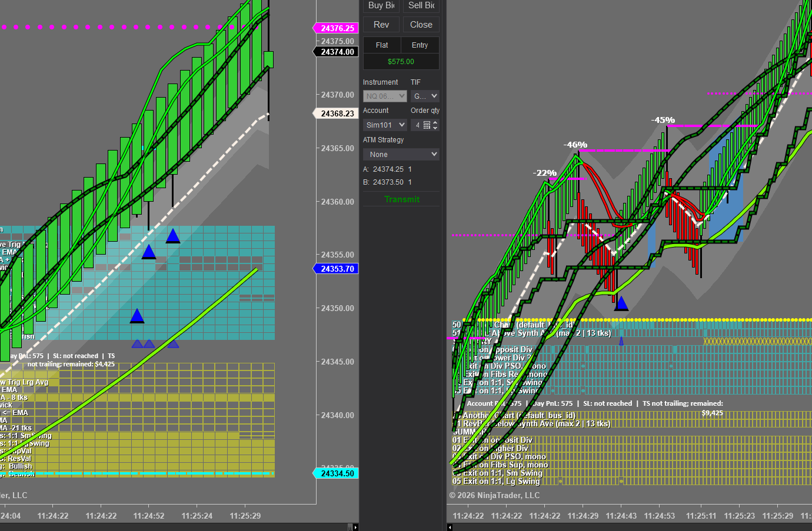Click the scroll-left arrow under right chart
Viewport: 812px width, 531px height.
pyautogui.click(x=450, y=527)
